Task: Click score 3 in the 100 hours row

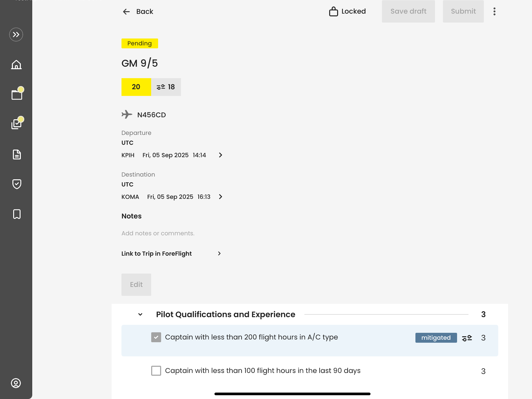Action: (x=483, y=371)
